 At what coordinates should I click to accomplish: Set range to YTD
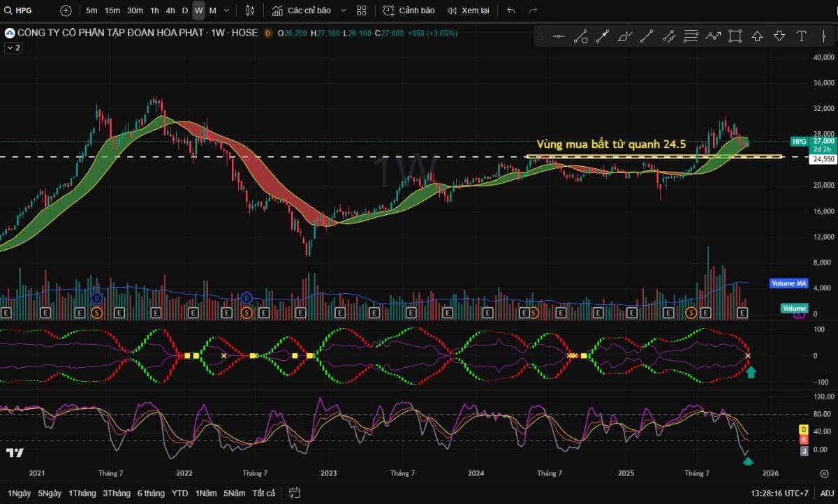[x=179, y=493]
